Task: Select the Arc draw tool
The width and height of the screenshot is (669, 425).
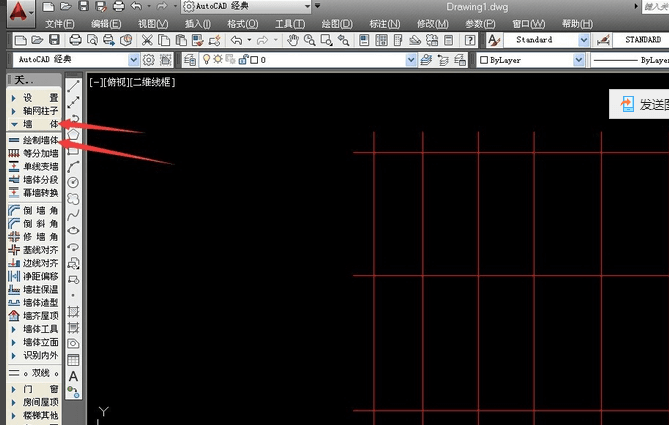Action: click(73, 166)
